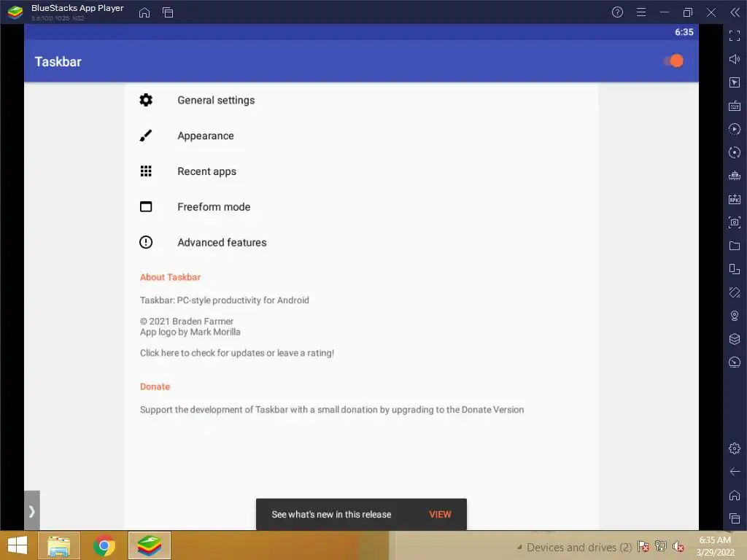
Task: Click the sidebar back arrow
Action: click(735, 472)
